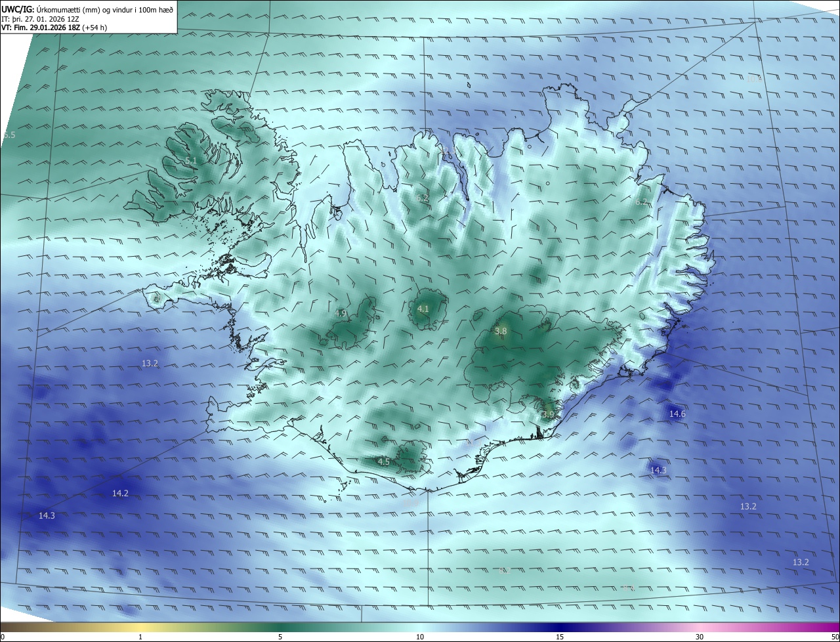Click the 'UWC/IG: Úrkomumætti (mm)' title line
The width and height of the screenshot is (840, 642).
[x=87, y=10]
